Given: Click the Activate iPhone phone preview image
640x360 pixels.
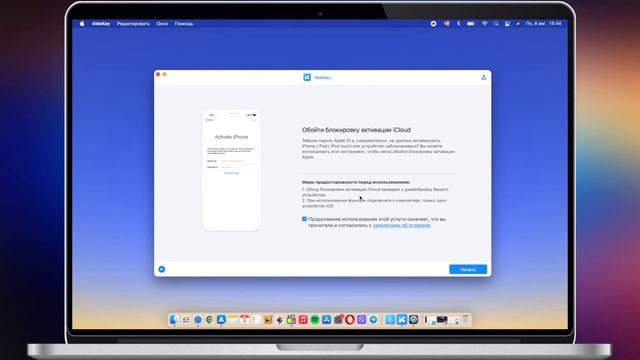Looking at the screenshot, I should [x=231, y=170].
